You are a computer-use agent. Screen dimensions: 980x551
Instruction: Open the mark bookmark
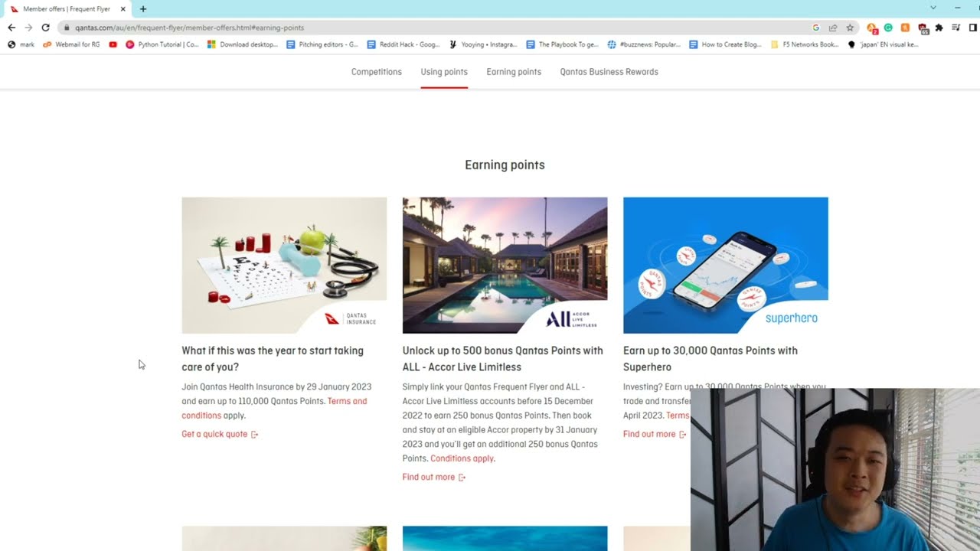click(x=21, y=44)
